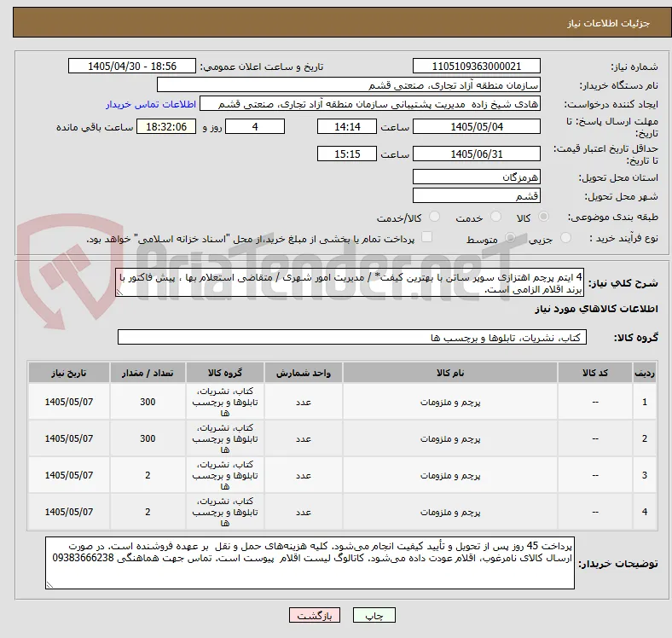Click the announcement date field 1405/04/30 - 18:56
Image resolution: width=672 pixels, height=638 pixels.
click(x=132, y=66)
